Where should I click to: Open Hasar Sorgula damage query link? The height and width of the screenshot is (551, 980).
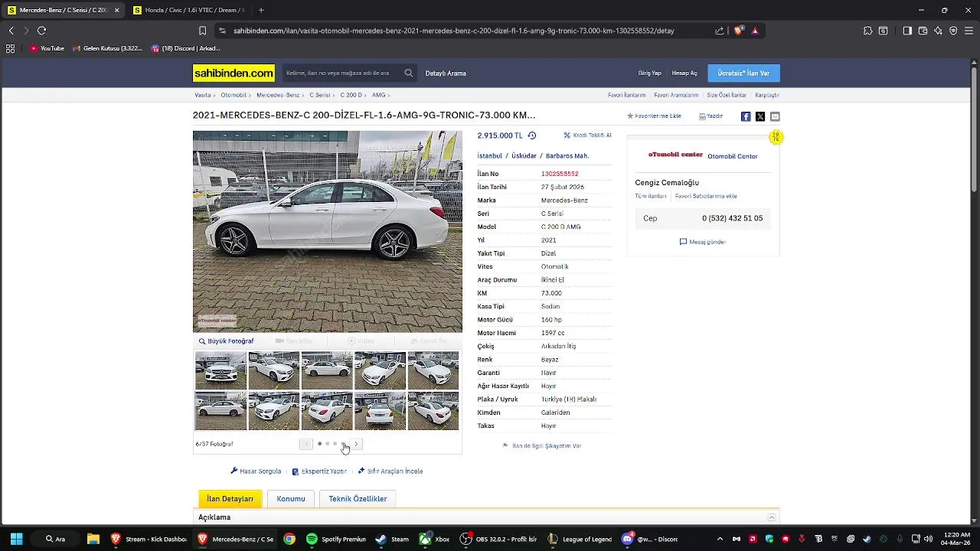coord(256,471)
